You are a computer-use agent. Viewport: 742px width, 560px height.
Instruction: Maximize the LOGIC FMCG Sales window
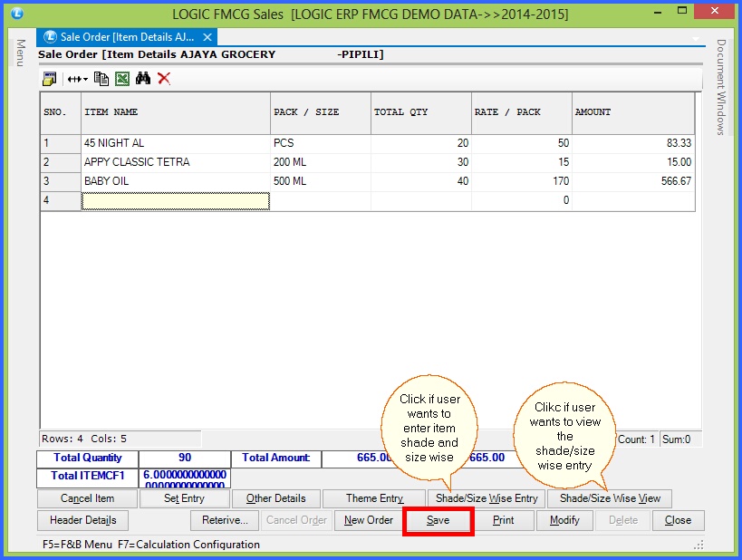tap(682, 11)
